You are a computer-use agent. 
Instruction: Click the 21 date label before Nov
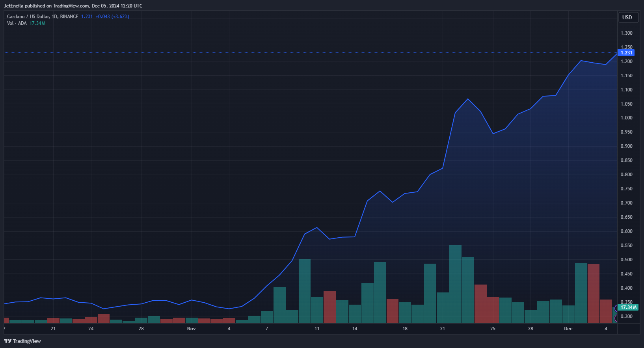click(x=53, y=329)
